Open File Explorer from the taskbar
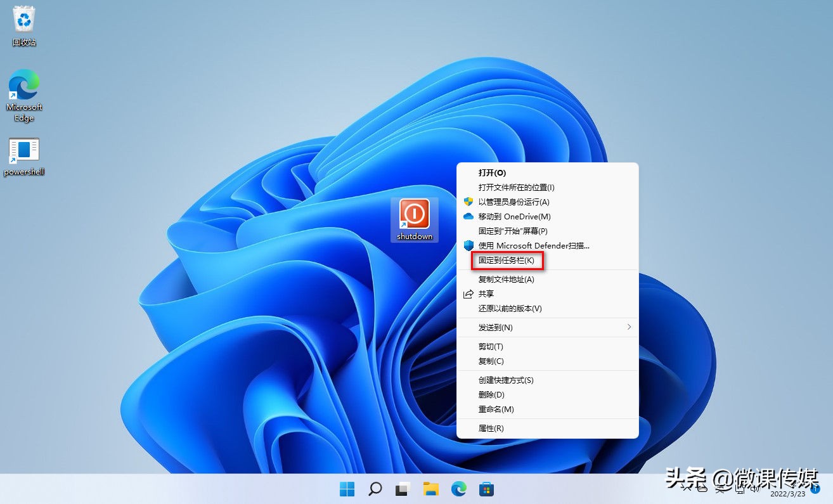This screenshot has width=833, height=504. click(430, 489)
